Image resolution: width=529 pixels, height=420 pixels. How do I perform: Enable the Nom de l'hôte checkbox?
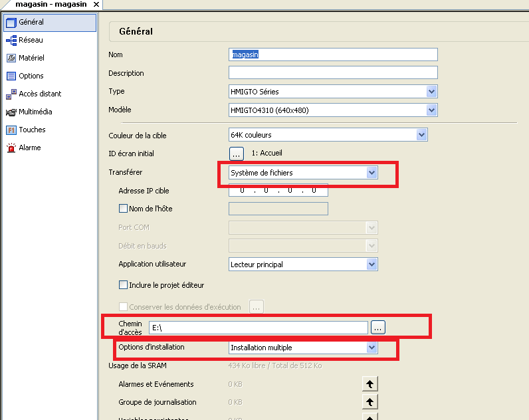coord(122,209)
